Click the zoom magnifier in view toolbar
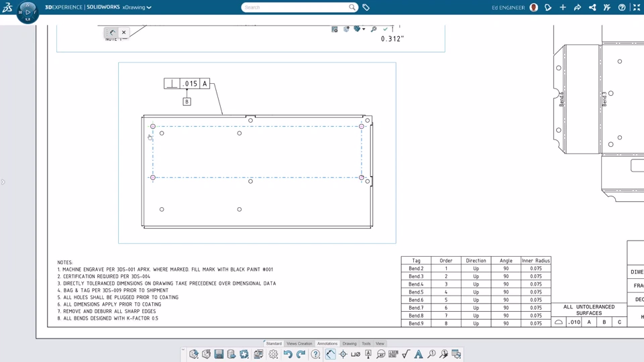The height and width of the screenshot is (362, 644). click(x=374, y=29)
